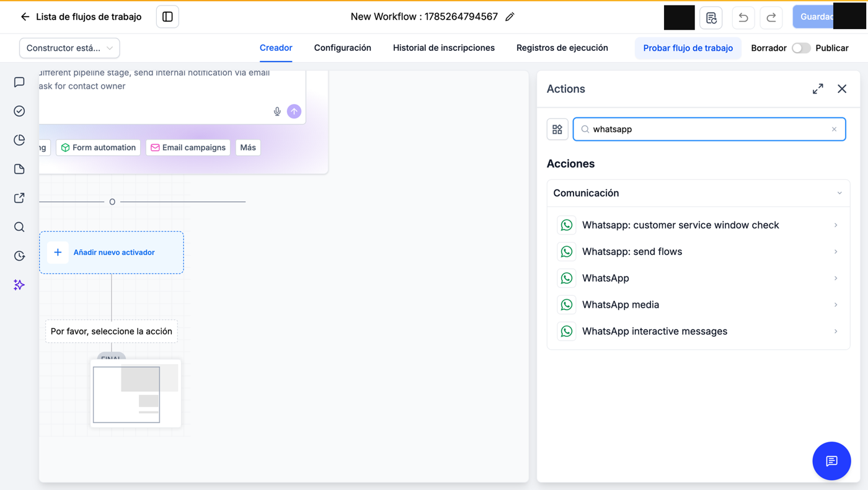Screen dimensions: 868x490
Task: Open the checkmark circle icon in the left sidebar
Action: pos(19,111)
